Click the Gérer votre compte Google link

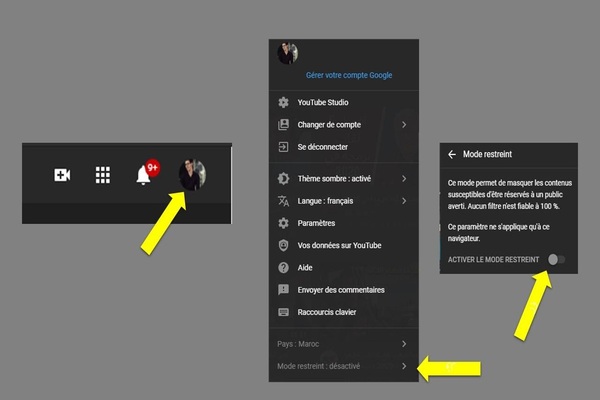(x=348, y=75)
